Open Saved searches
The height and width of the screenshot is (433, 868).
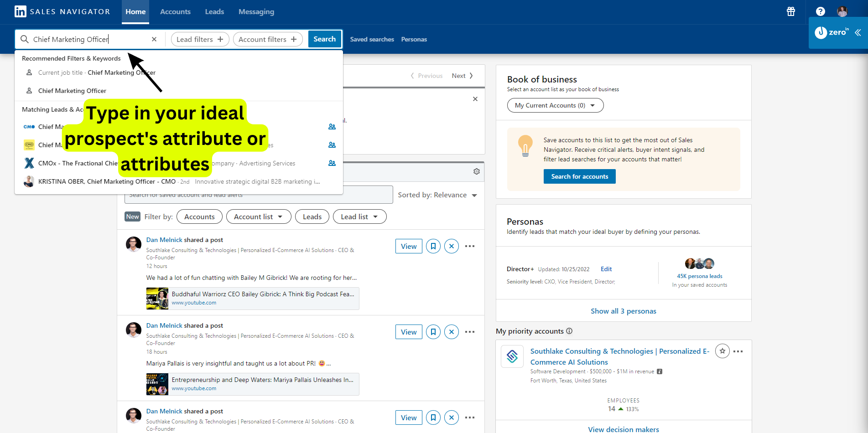tap(372, 39)
